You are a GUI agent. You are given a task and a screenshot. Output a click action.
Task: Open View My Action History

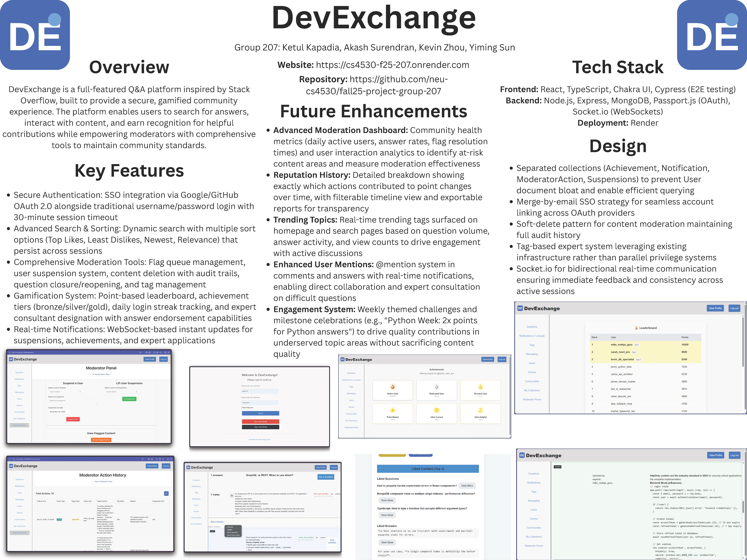tap(101, 374)
